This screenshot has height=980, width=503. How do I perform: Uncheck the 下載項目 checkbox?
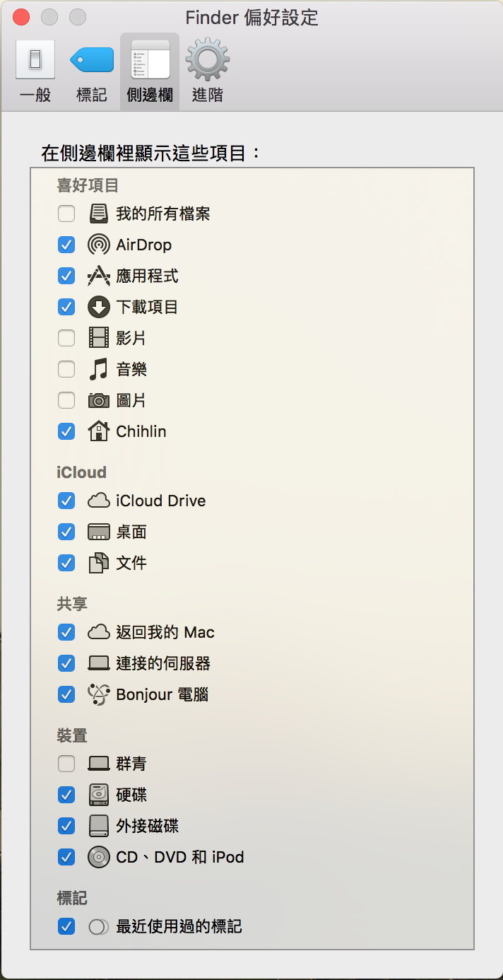coord(66,307)
